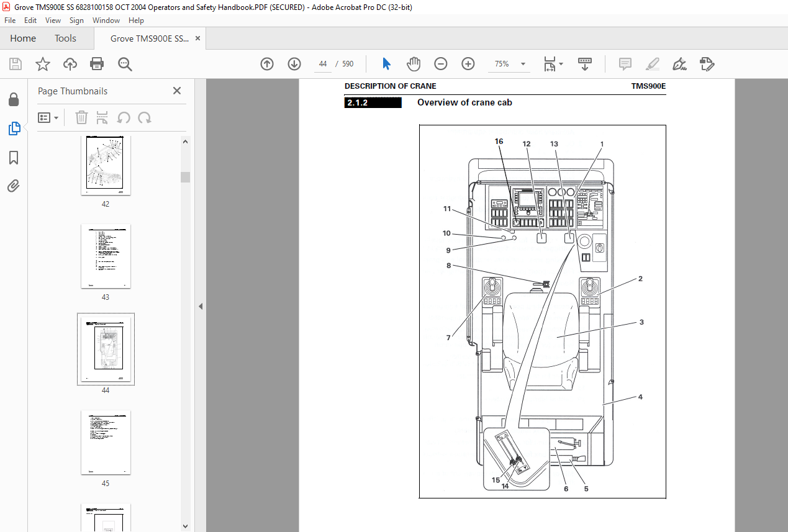Switch to the Tools tab
The image size is (788, 532).
tap(65, 38)
